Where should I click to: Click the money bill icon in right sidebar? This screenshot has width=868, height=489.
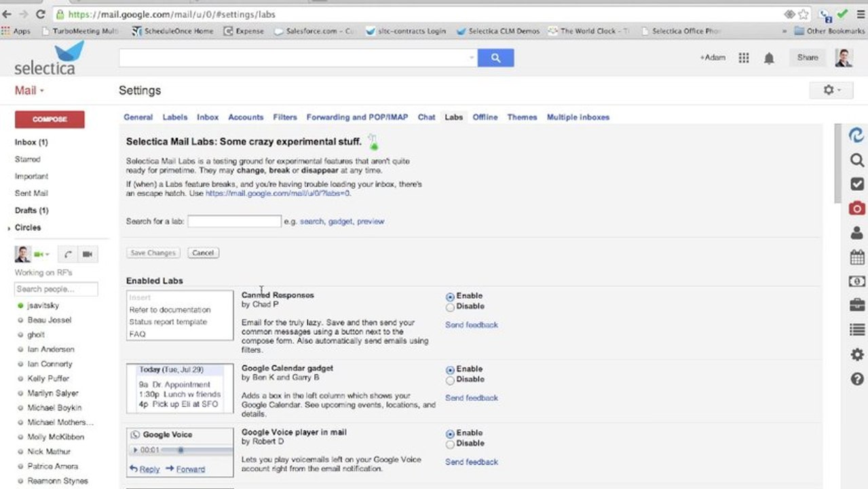(857, 281)
